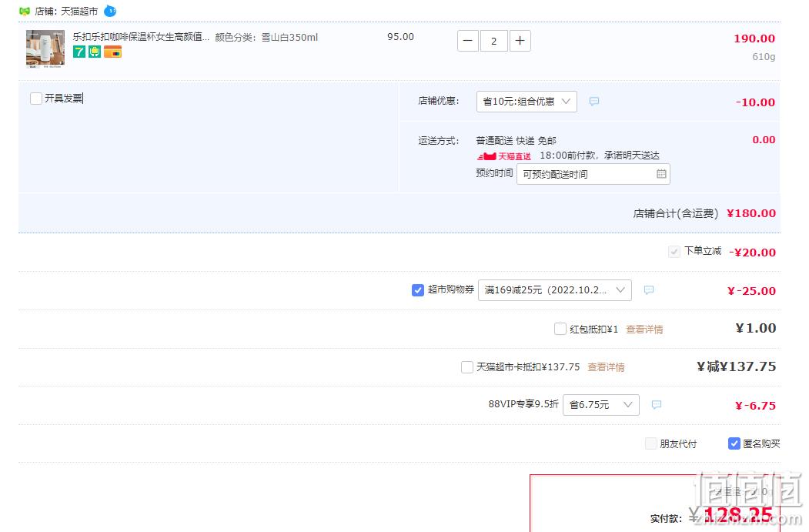The image size is (809, 532).
Task: Open the calendar icon in delivery time field
Action: pyautogui.click(x=661, y=174)
